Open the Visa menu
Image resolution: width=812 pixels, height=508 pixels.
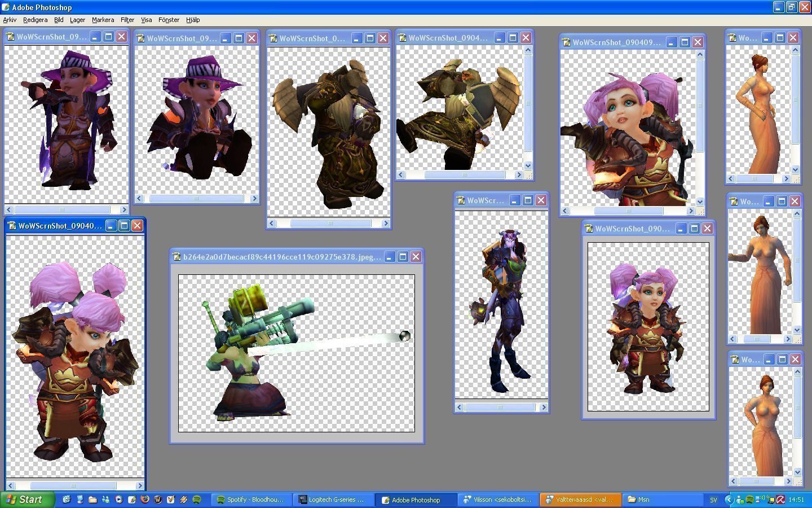[147, 20]
